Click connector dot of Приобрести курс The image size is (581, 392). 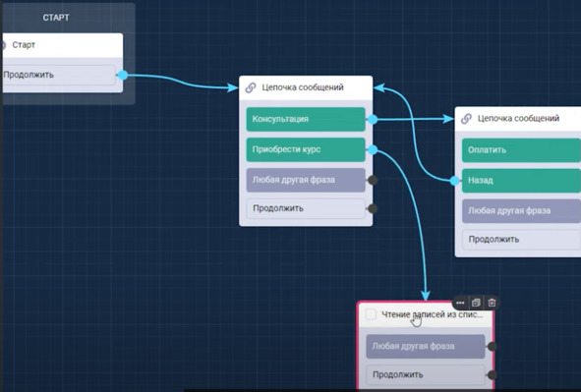pyautogui.click(x=373, y=149)
